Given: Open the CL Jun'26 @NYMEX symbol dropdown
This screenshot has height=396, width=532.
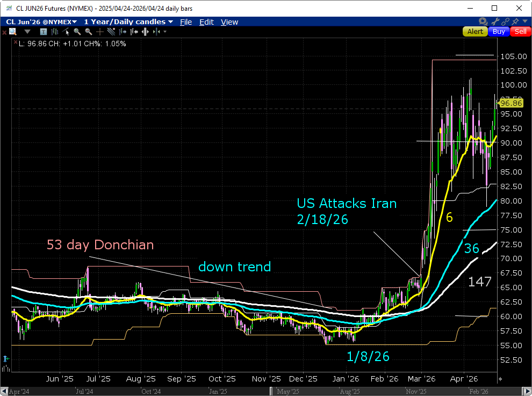Looking at the screenshot, I should pyautogui.click(x=41, y=22).
